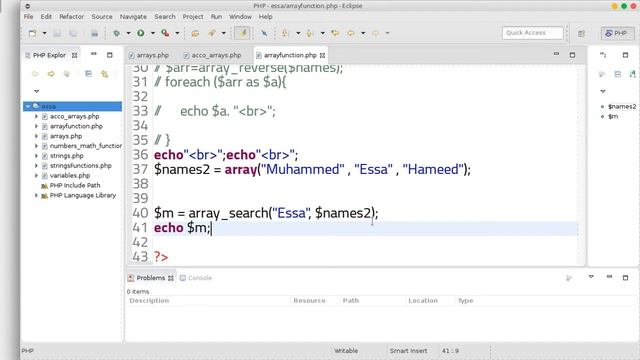The image size is (640, 360).
Task: Click the Save toolbar icon
Action: point(57,33)
